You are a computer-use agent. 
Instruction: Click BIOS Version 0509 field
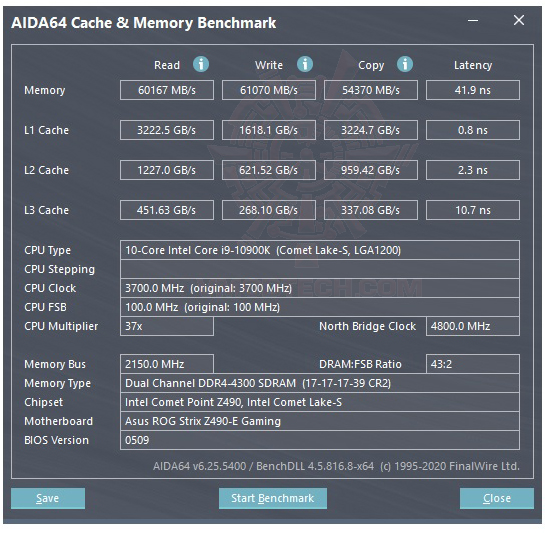coord(320,440)
